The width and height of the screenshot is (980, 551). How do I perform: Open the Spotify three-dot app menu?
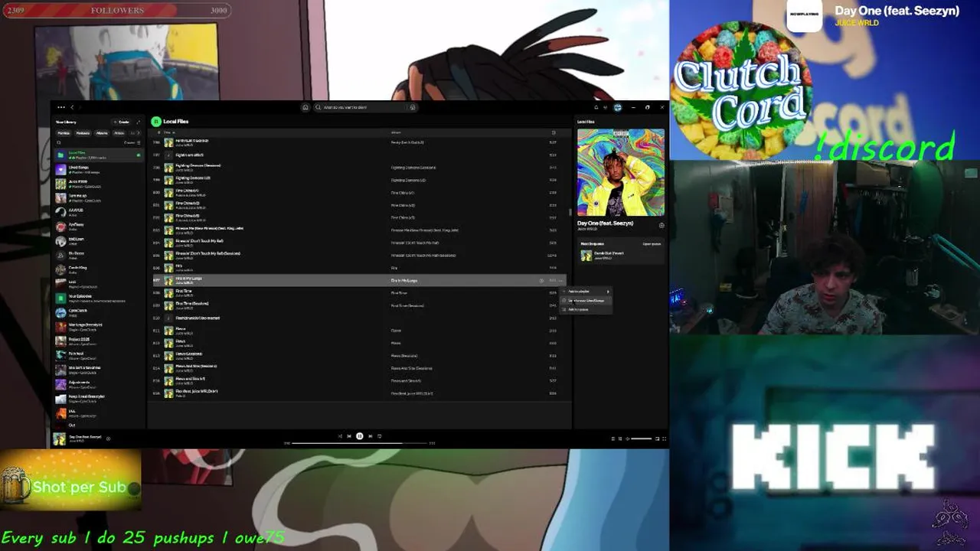click(x=61, y=107)
